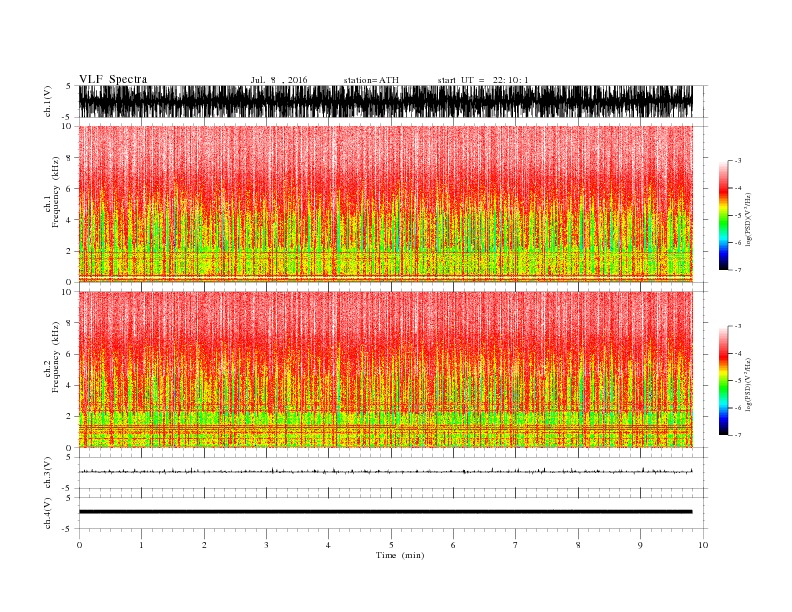
Task: Click the time axis tick label "5"
Action: pyautogui.click(x=391, y=545)
